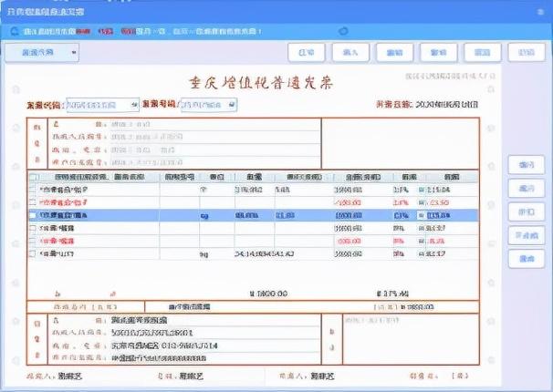Screen dimensions: 553x392
Task: Expand the invoice code dropdown arrow
Action: 136,105
